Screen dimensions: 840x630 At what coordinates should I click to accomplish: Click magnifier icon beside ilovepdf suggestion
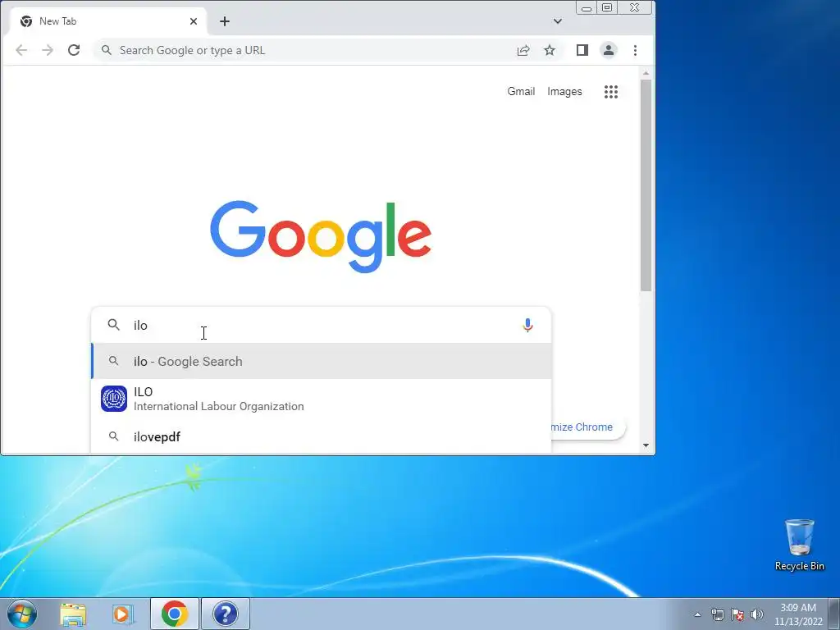[113, 436]
